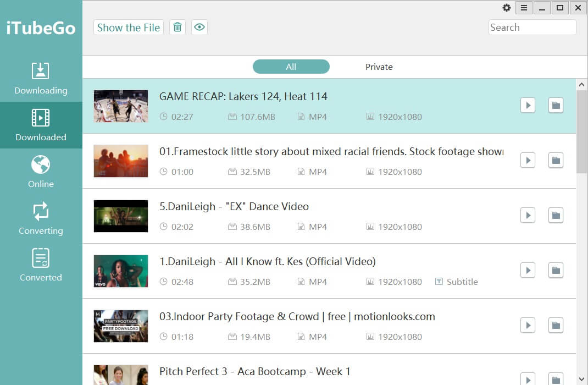The width and height of the screenshot is (588, 385).
Task: Click the Lakers game recap thumbnail
Action: 121,106
